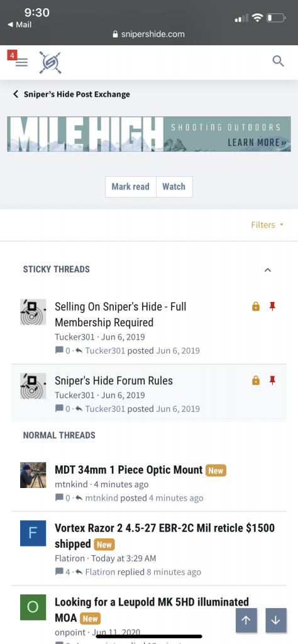Tap onpoint's green O avatar
Image resolution: width=298 pixels, height=644 pixels.
33,607
